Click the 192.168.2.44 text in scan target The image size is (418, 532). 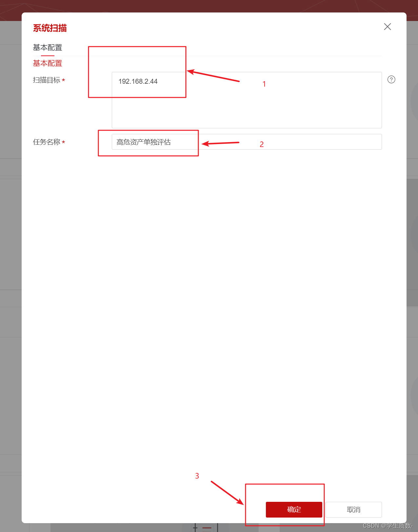(138, 81)
